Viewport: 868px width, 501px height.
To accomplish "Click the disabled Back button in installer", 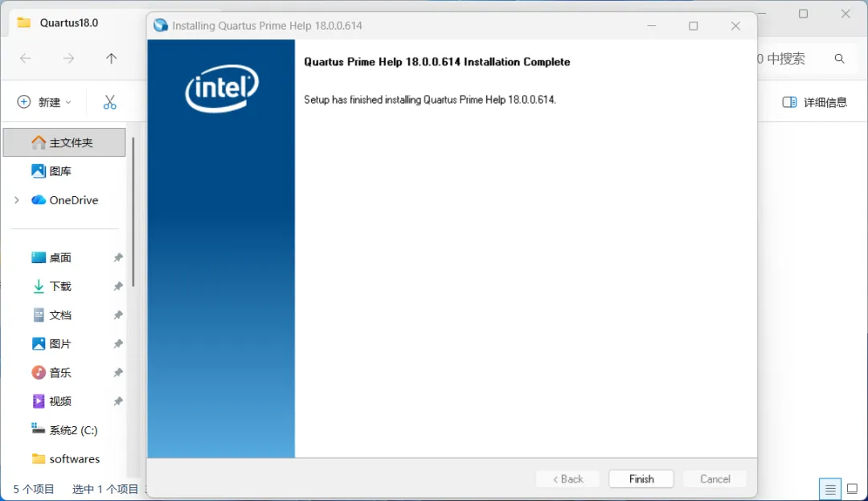I will [x=567, y=478].
